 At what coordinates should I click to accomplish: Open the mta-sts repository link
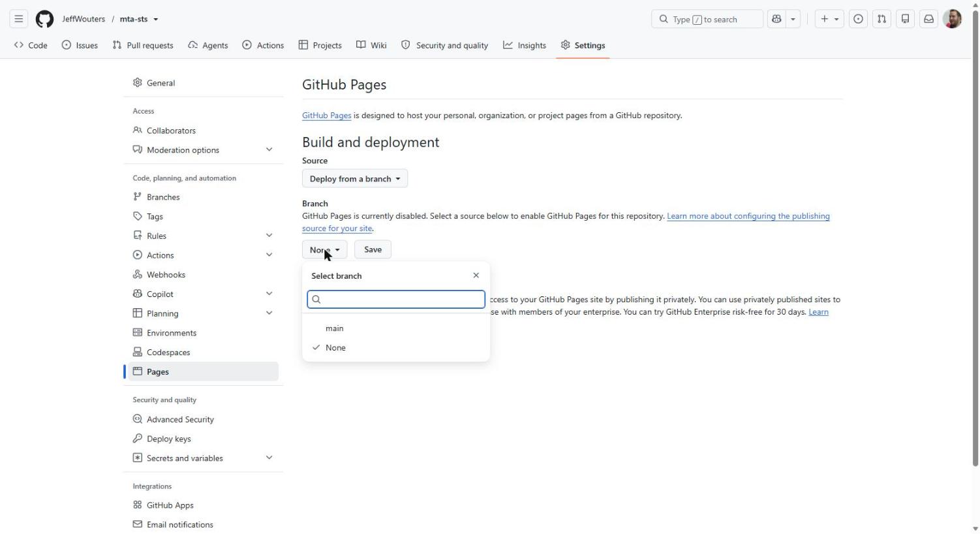pos(134,19)
